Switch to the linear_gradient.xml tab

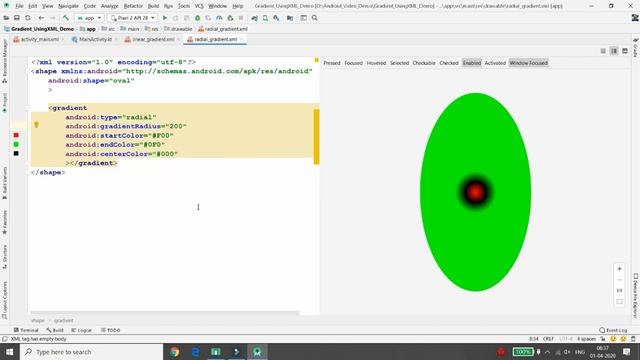pyautogui.click(x=153, y=40)
